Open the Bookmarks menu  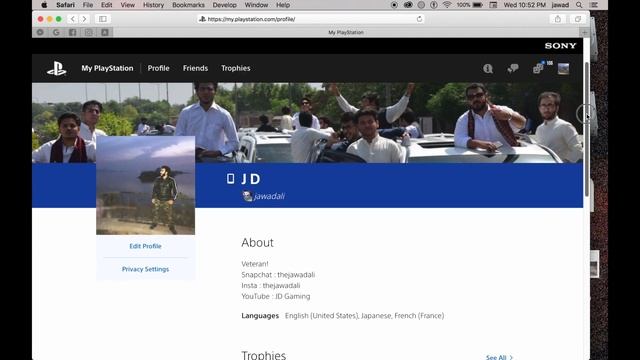[x=188, y=5]
